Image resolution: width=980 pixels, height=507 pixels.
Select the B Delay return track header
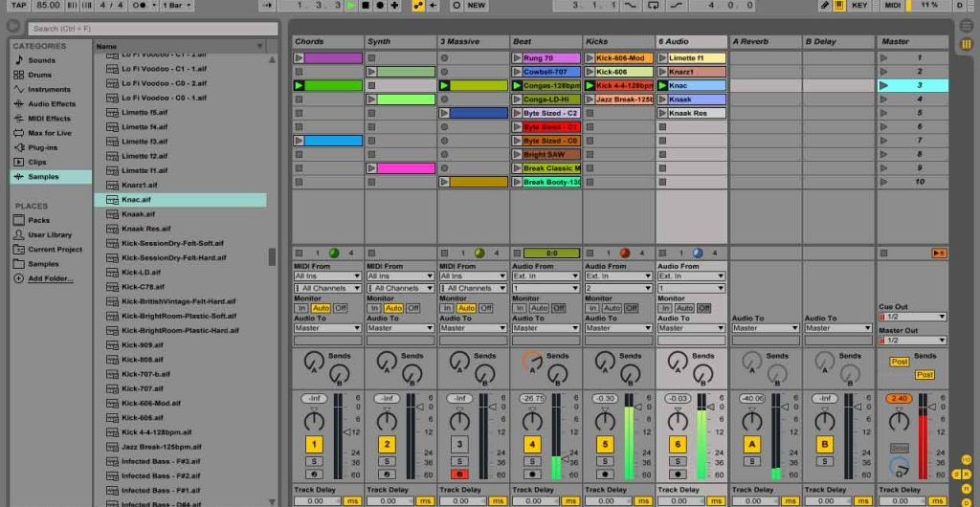pos(838,41)
